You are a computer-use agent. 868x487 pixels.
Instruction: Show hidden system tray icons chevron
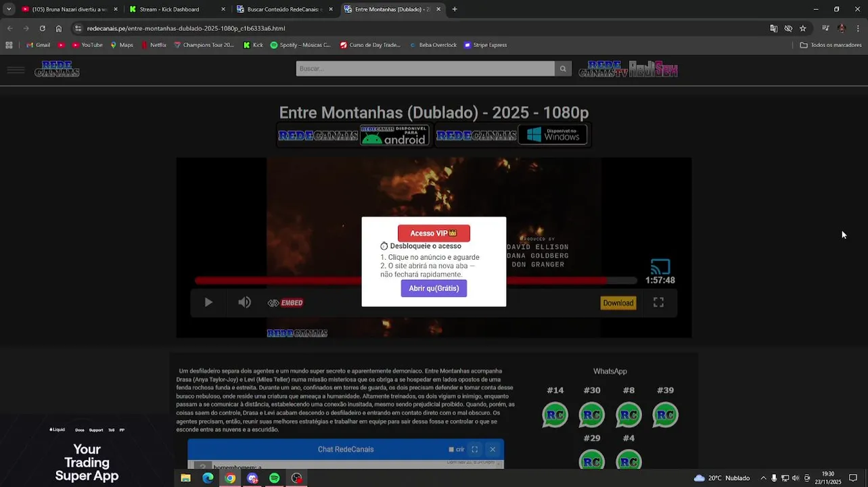coord(763,478)
